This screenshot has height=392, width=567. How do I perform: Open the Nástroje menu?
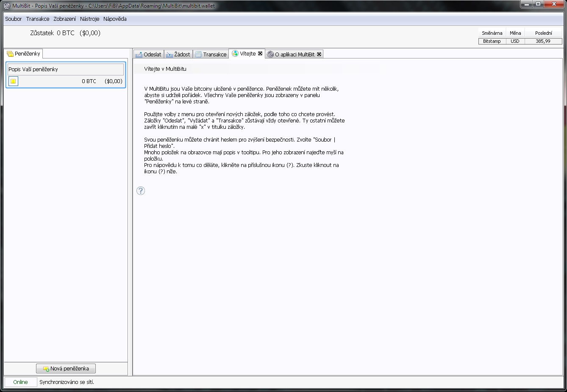click(89, 19)
